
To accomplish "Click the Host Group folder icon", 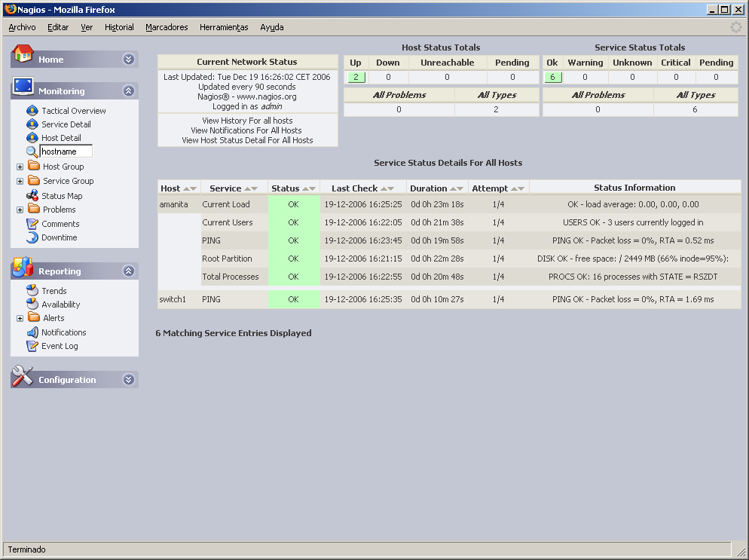I will tap(33, 166).
